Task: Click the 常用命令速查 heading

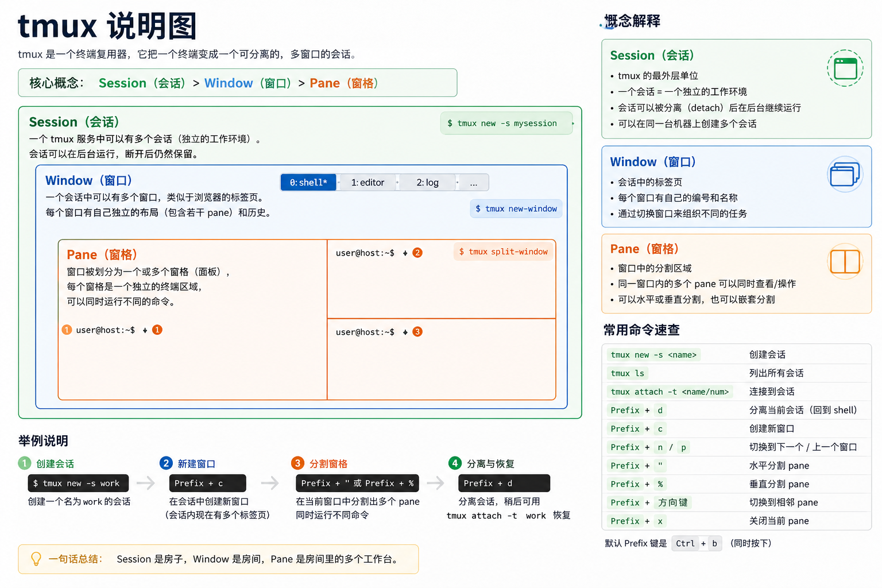Action: pos(641,330)
